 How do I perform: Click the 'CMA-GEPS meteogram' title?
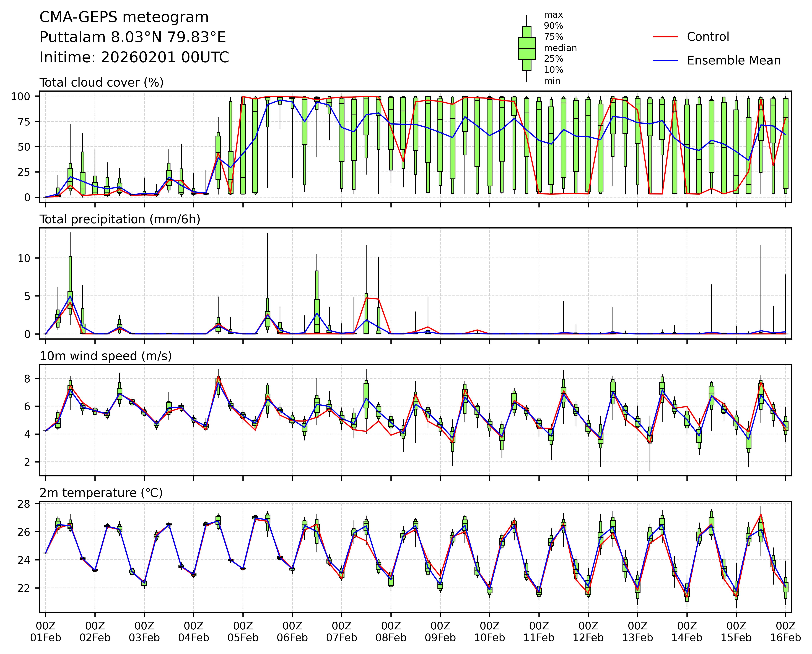[124, 17]
